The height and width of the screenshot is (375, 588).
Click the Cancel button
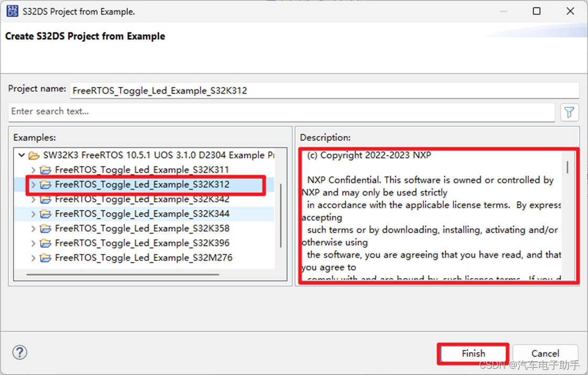(x=545, y=354)
